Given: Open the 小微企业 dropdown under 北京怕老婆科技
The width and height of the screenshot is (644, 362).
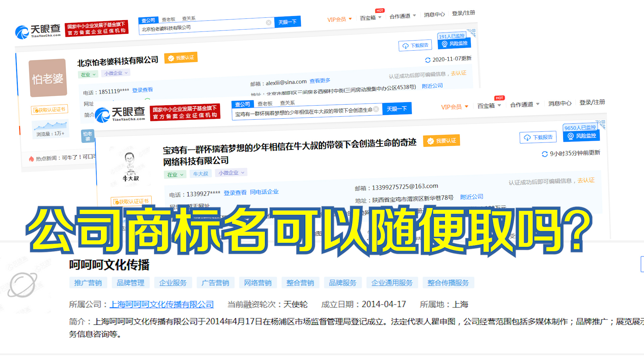Looking at the screenshot, I should tap(116, 73).
